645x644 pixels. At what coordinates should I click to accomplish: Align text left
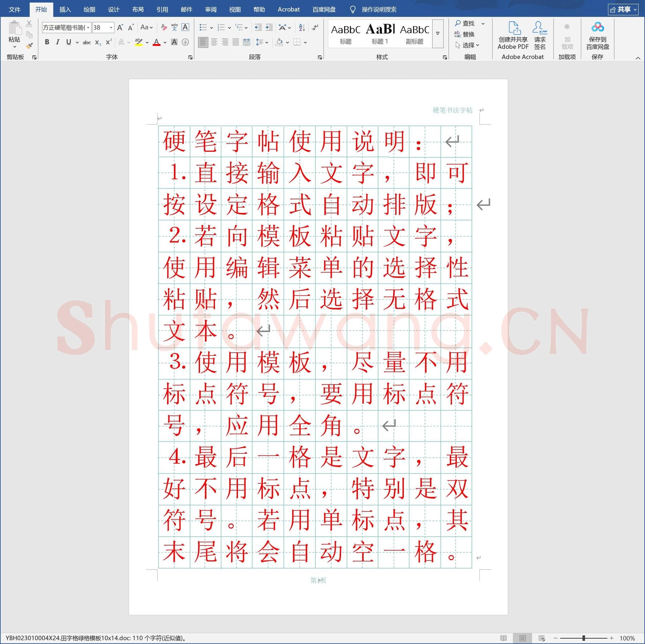coord(203,42)
